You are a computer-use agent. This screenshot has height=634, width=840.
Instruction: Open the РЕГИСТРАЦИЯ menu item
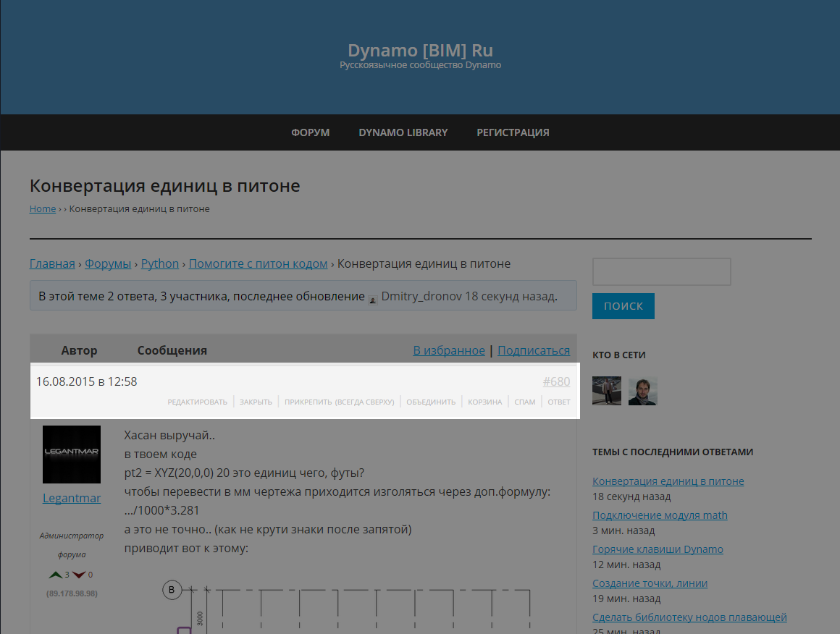point(513,132)
